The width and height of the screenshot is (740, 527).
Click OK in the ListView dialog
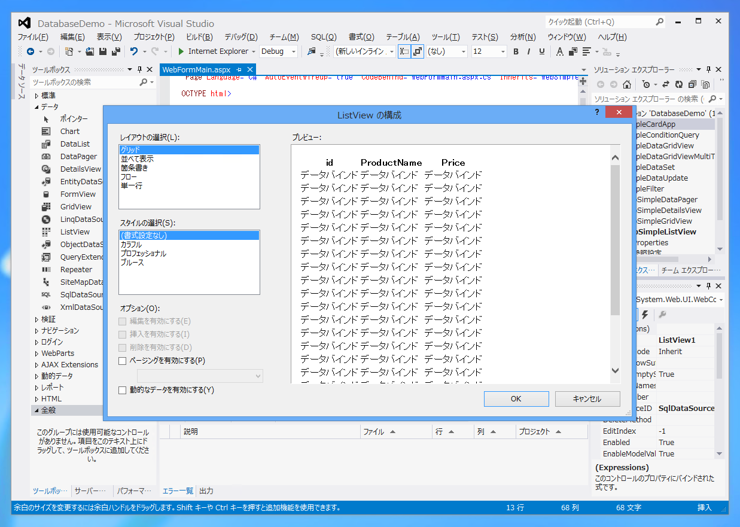coord(516,399)
